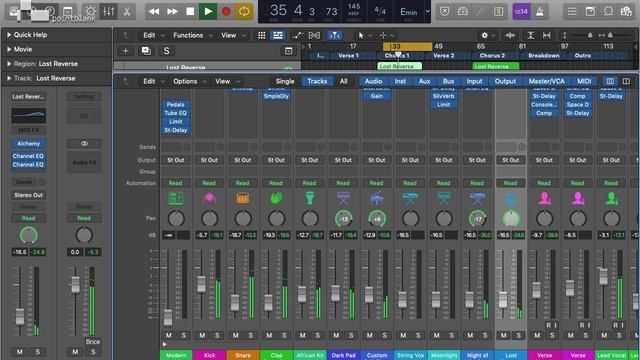Open the Pedals plugin on Modern channel
The height and width of the screenshot is (360, 640).
click(176, 104)
